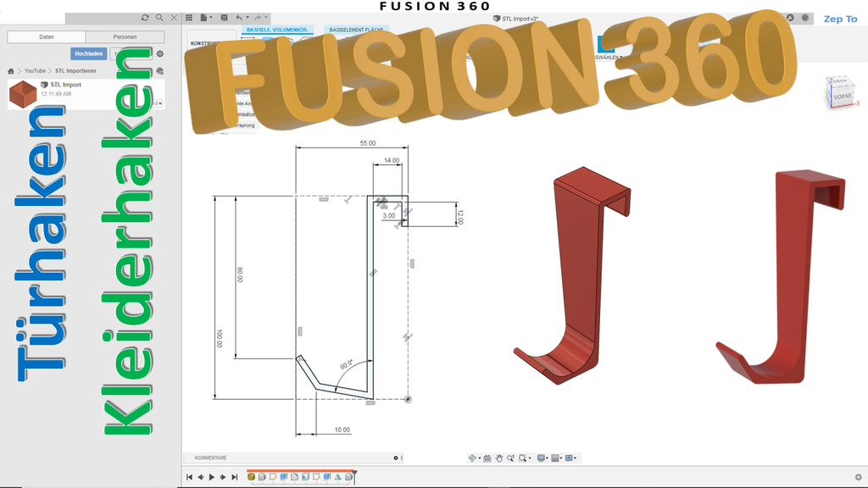The image size is (868, 488).
Task: Open the Zep To user menu
Action: [840, 19]
